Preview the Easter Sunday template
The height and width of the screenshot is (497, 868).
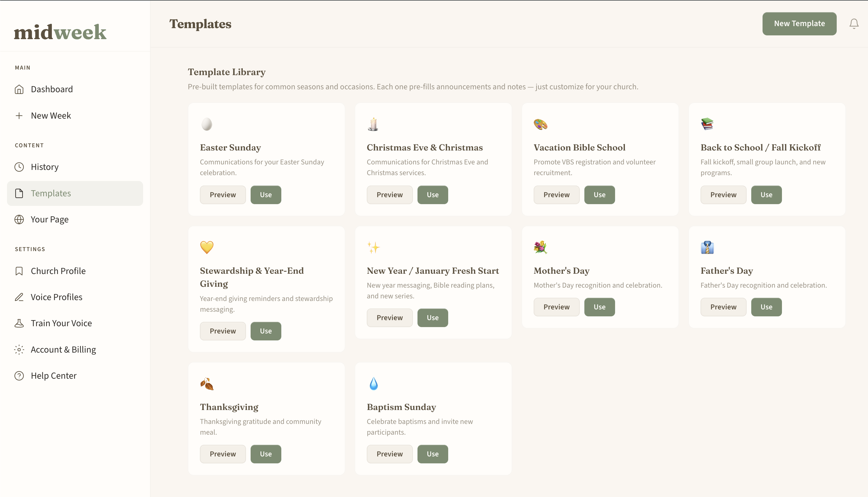pyautogui.click(x=223, y=195)
